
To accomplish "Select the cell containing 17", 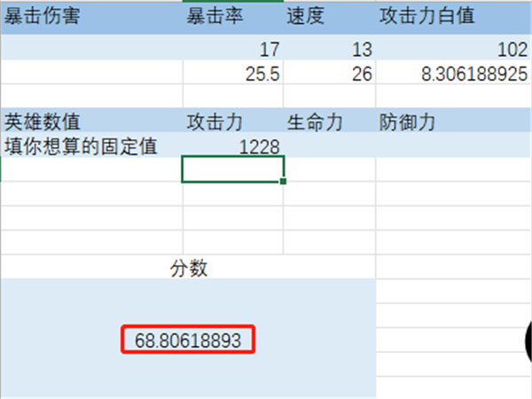I will point(233,49).
